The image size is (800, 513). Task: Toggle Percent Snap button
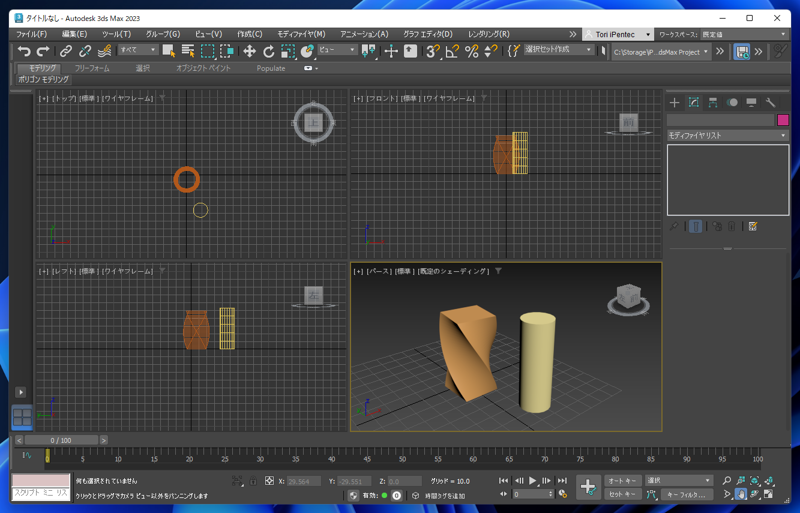pyautogui.click(x=471, y=51)
